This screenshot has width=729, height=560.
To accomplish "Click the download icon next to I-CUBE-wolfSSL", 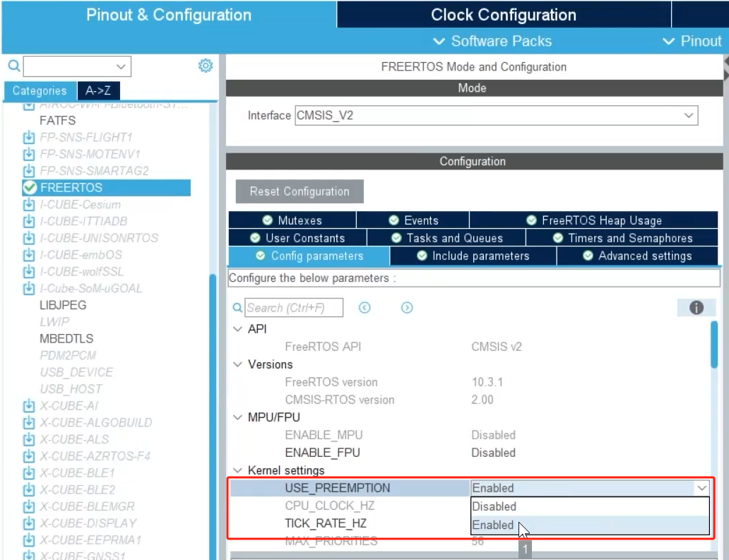I will [29, 271].
